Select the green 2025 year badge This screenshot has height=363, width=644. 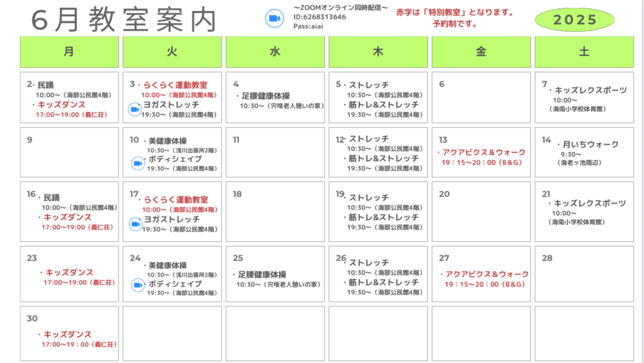point(574,20)
